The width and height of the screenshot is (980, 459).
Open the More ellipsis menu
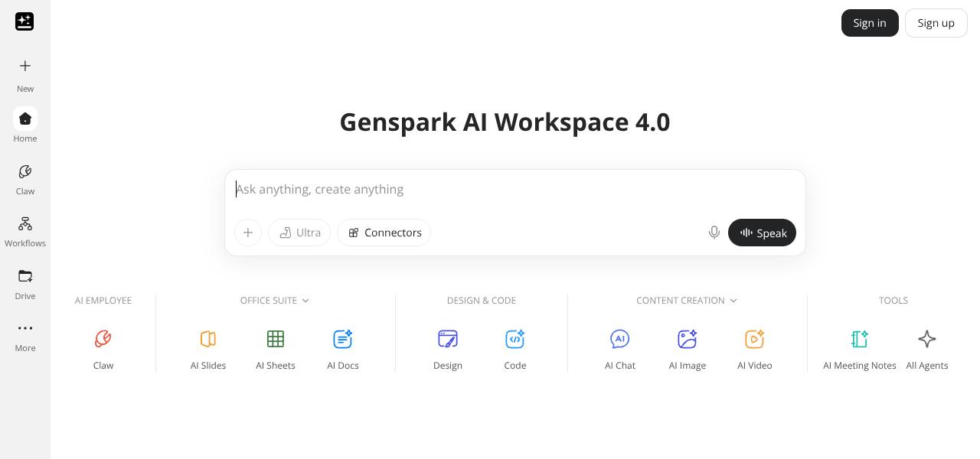pyautogui.click(x=25, y=328)
